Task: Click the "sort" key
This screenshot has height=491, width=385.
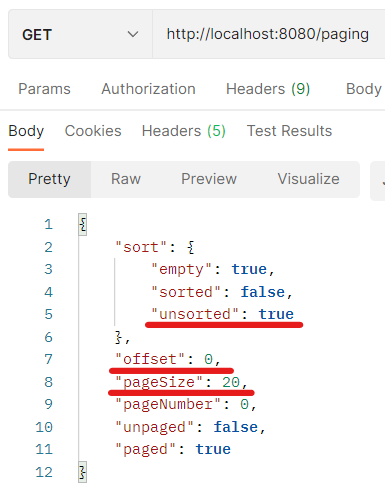Action: [141, 247]
